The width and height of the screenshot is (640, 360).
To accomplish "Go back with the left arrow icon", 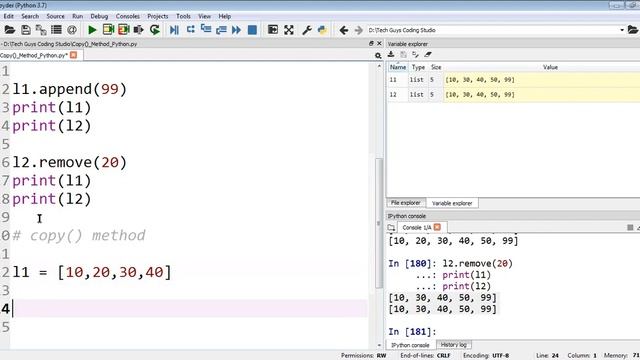I will 344,30.
